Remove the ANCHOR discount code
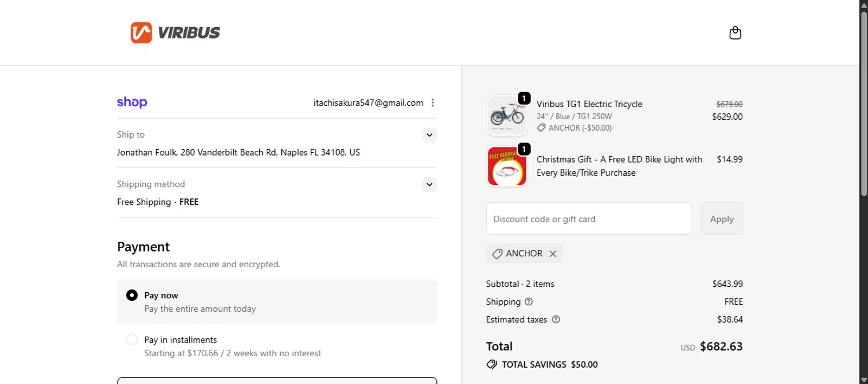868x384 pixels. tap(553, 253)
